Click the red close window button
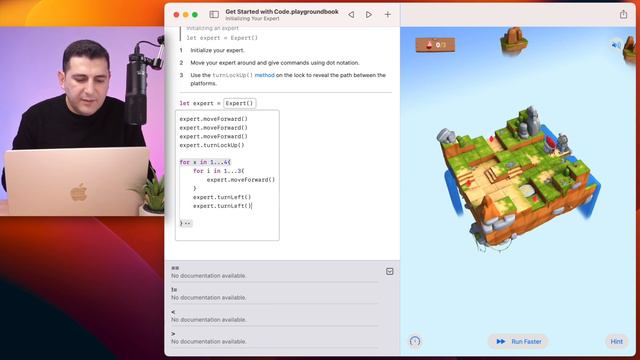This screenshot has height=360, width=640. pyautogui.click(x=176, y=15)
